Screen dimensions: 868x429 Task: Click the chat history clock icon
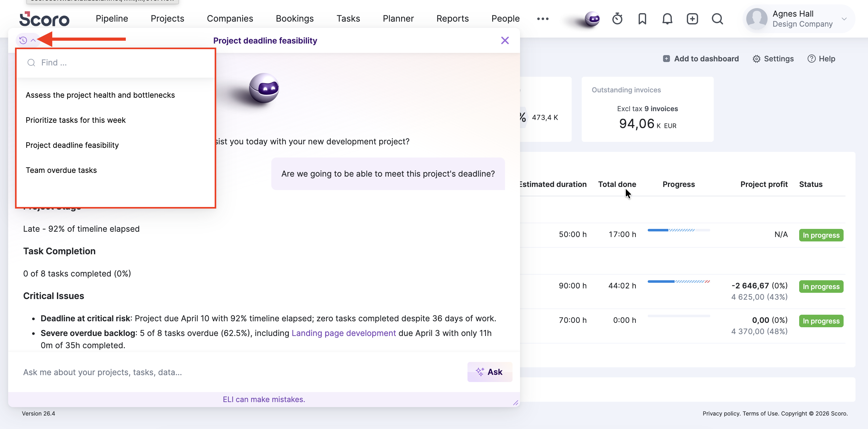pos(23,40)
